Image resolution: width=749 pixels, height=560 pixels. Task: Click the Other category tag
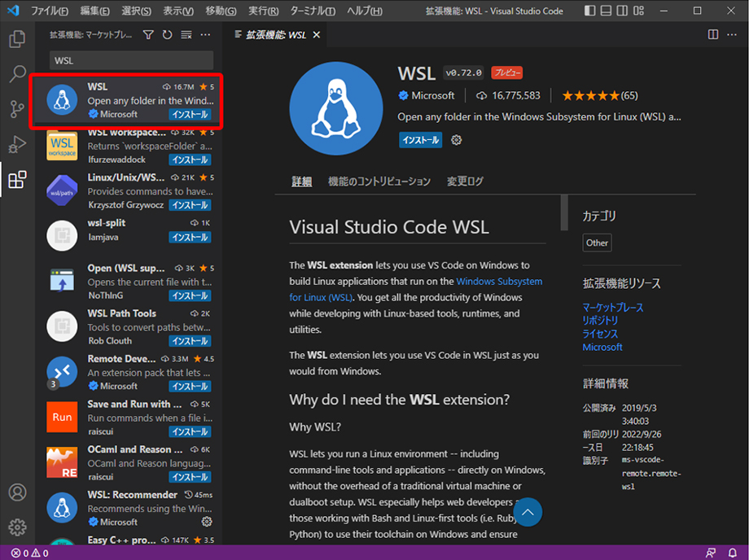[597, 243]
